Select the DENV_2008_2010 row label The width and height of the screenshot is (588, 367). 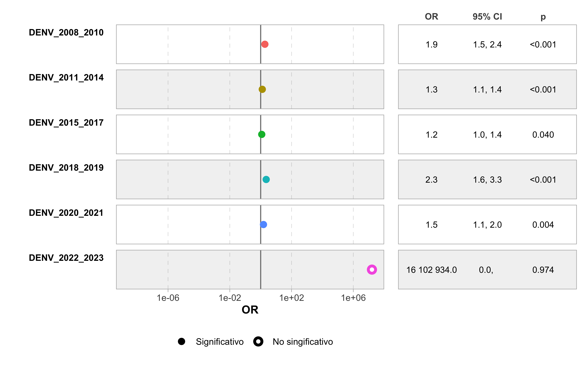click(66, 33)
